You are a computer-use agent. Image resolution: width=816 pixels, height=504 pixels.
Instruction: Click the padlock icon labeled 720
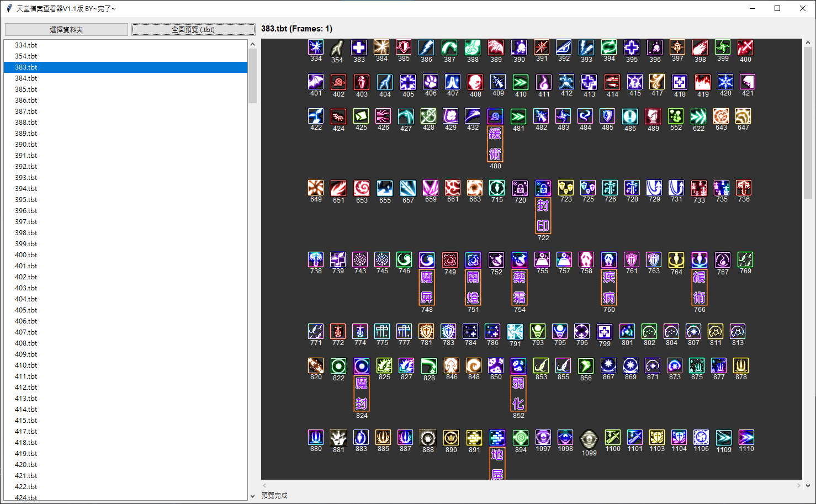point(520,188)
